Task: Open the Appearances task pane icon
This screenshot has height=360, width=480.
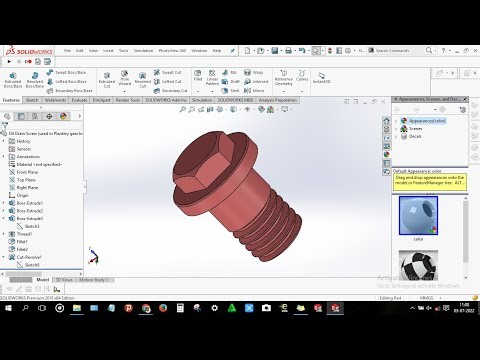Action: [x=386, y=155]
